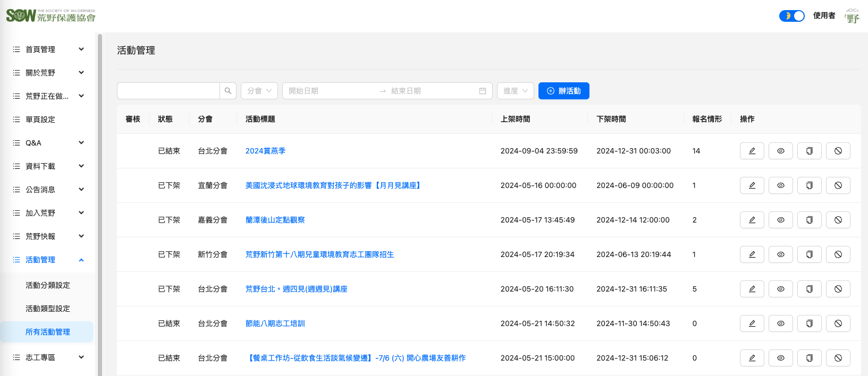Click the copy icon for 美國沈浸式地球環境教育 row

point(809,185)
